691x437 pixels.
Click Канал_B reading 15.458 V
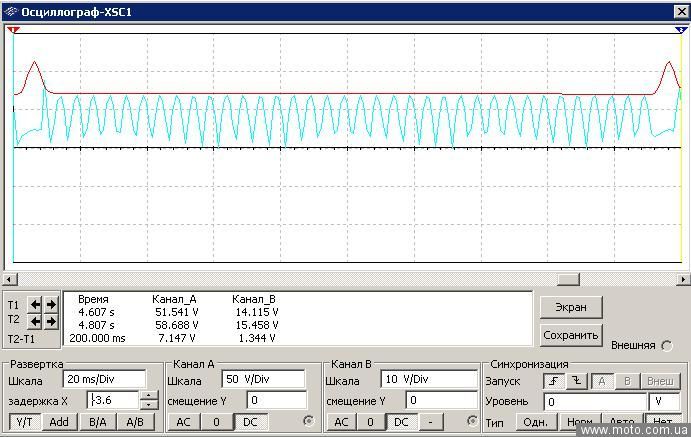(257, 325)
